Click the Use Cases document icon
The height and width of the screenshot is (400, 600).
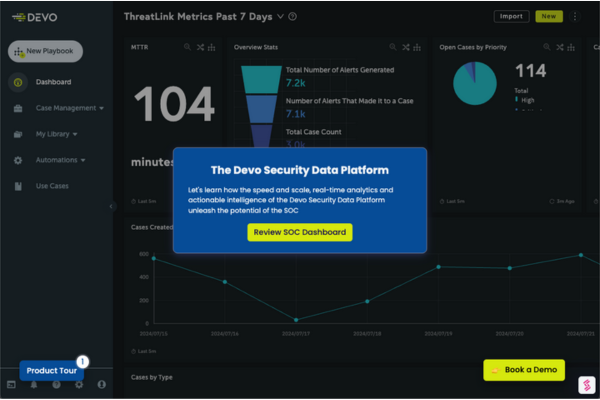18,186
